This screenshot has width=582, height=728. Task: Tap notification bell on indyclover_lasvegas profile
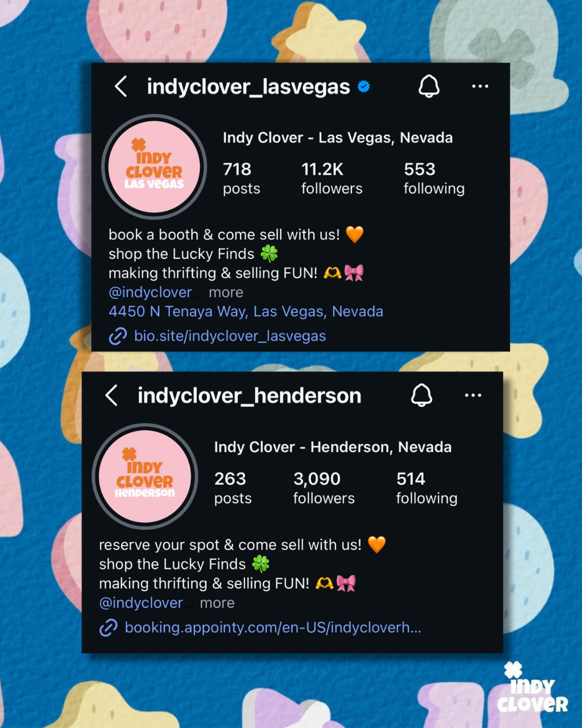pos(429,86)
